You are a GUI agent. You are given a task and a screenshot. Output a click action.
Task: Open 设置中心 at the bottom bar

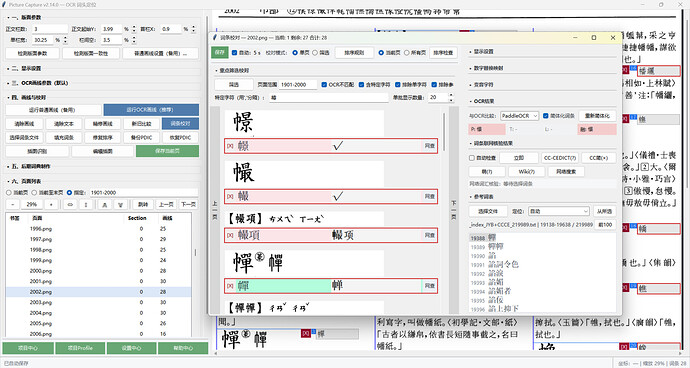click(x=131, y=348)
